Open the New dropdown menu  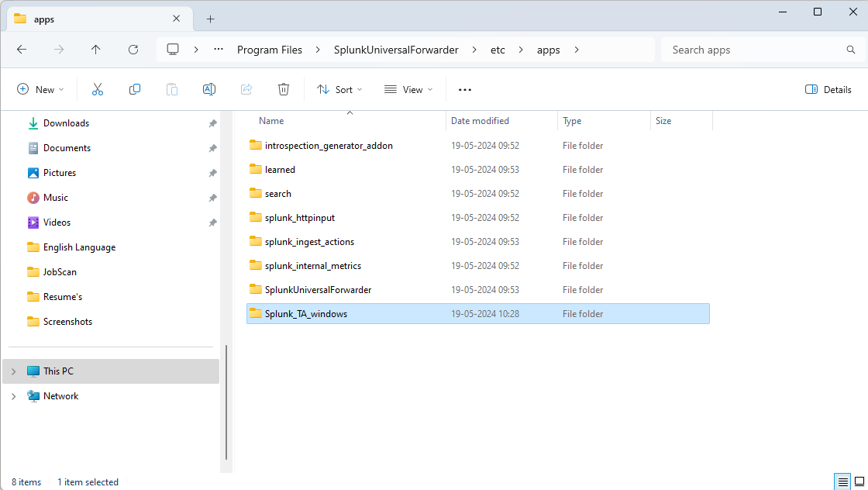[40, 90]
